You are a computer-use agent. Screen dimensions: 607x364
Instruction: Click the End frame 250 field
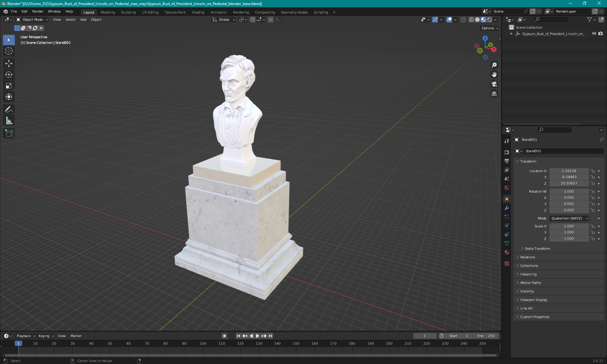tap(486, 336)
